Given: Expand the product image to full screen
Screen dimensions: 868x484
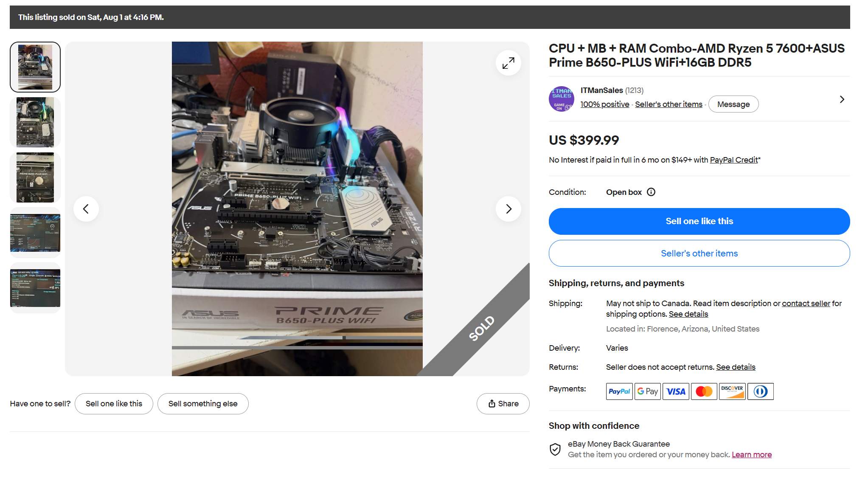Looking at the screenshot, I should 508,63.
